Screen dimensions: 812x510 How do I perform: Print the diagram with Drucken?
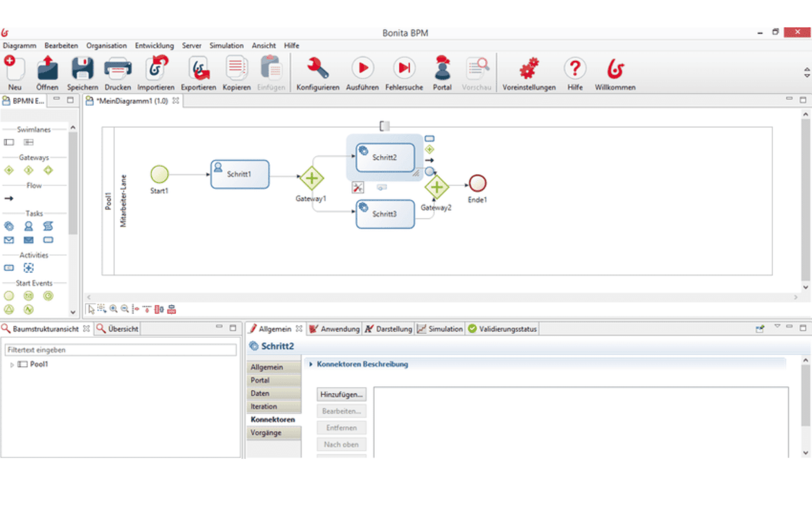pos(118,69)
